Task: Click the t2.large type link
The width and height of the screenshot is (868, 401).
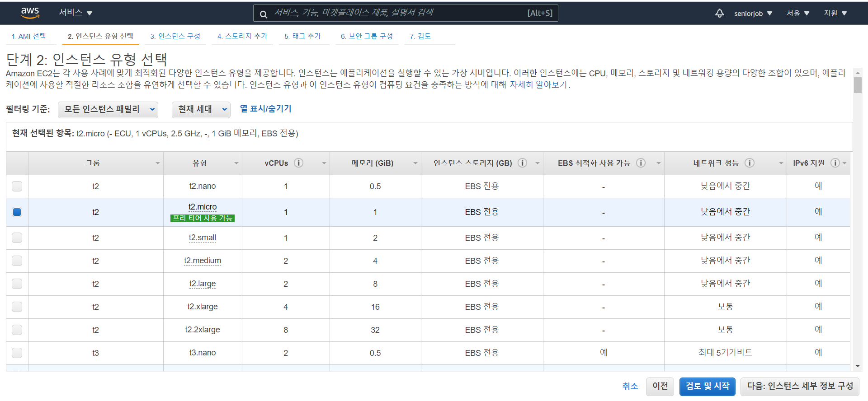Action: [x=203, y=284]
